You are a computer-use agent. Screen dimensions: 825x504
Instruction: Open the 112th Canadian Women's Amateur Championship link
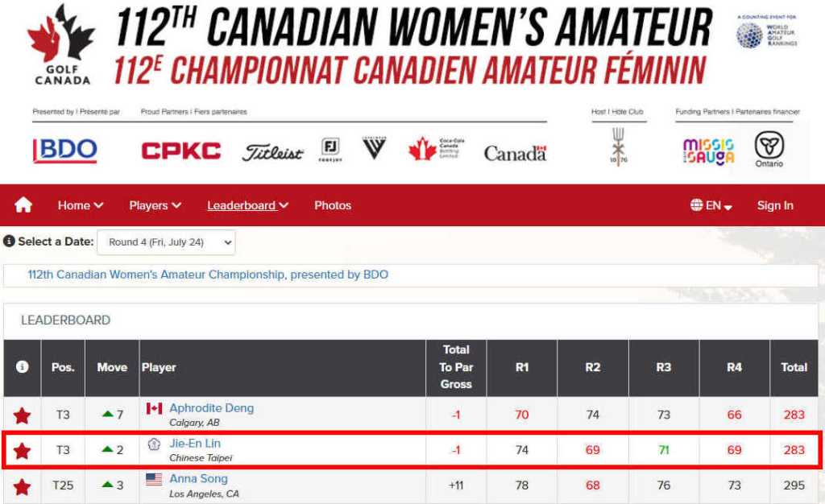click(208, 275)
